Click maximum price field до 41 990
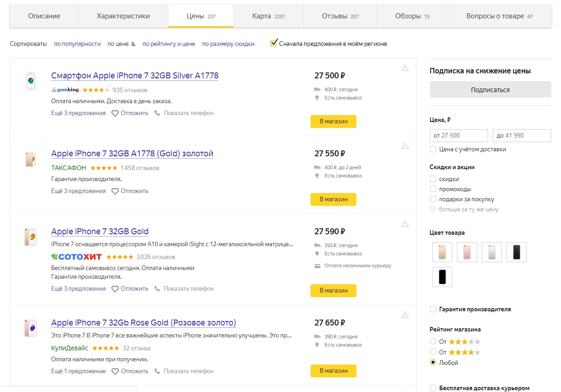Screen dimensions: 561x392 coord(522,136)
